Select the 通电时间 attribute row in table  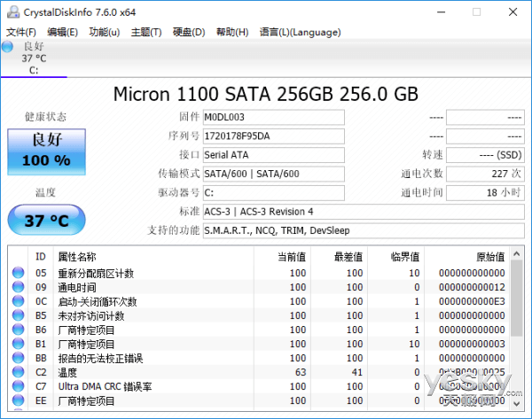pyautogui.click(x=259, y=287)
